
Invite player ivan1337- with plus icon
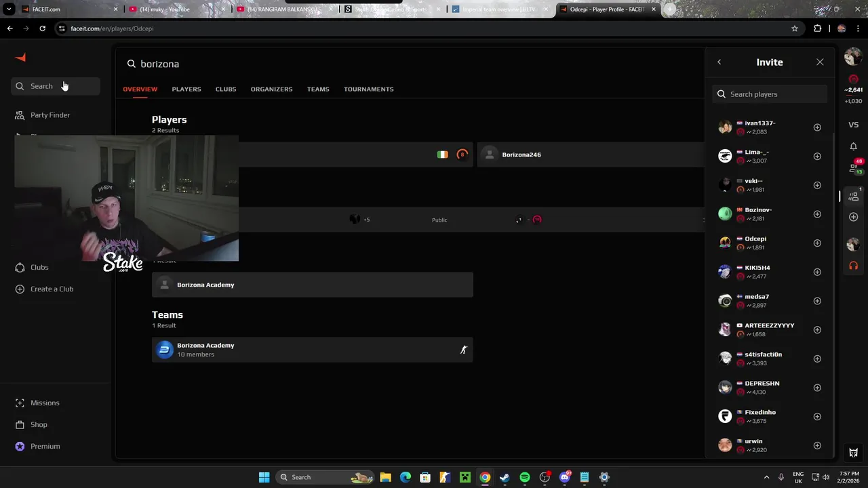[x=817, y=127]
